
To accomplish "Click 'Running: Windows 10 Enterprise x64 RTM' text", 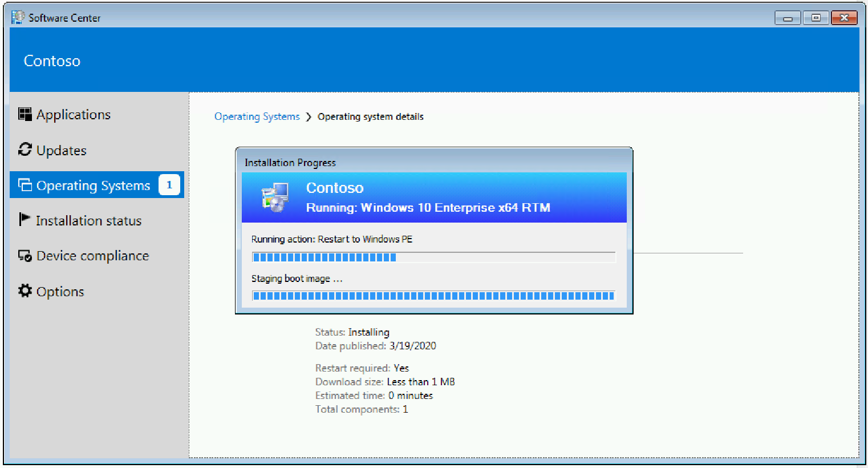I will [428, 208].
